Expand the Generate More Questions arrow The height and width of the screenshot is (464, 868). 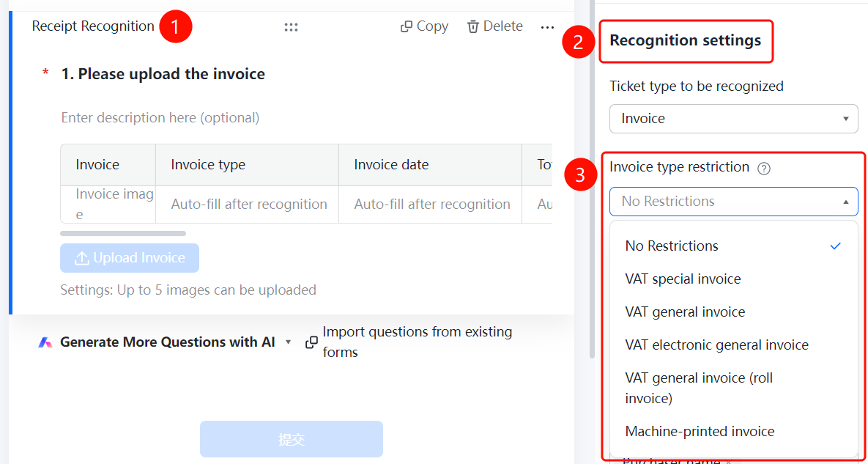[288, 343]
